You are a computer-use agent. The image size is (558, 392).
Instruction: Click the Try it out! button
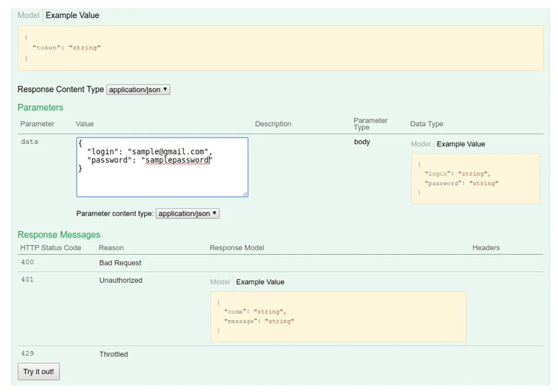[38, 371]
